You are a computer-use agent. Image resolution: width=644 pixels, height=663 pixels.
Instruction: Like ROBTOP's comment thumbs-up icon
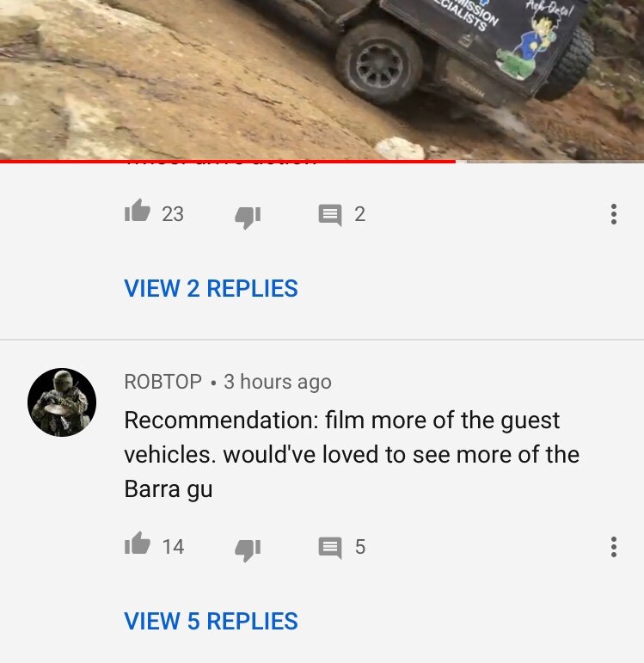coord(138,543)
